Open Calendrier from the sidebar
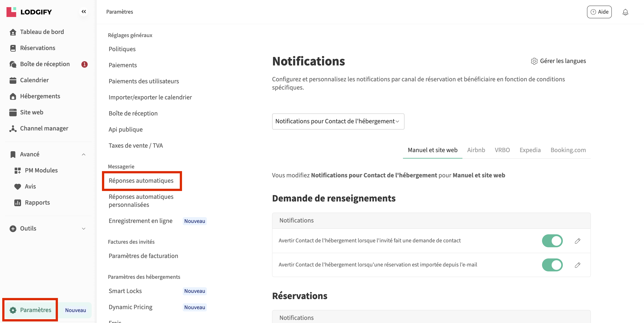Screen dimensions: 644x323 [x=34, y=80]
